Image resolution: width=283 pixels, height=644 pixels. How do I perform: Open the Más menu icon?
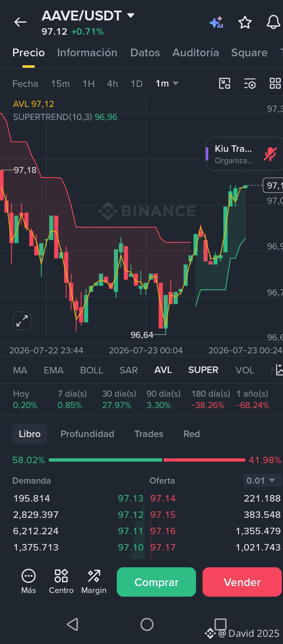point(29,582)
